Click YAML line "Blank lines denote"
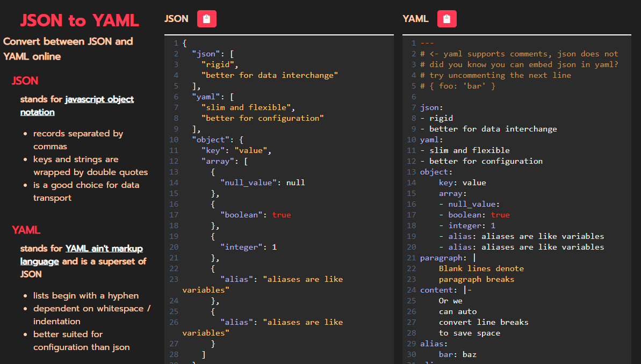The image size is (641, 364). point(481,268)
